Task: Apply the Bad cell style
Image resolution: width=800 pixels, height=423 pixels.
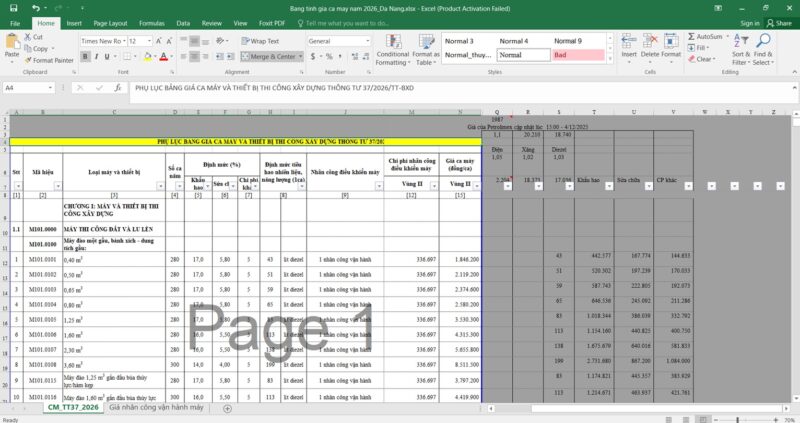Action: tap(579, 55)
